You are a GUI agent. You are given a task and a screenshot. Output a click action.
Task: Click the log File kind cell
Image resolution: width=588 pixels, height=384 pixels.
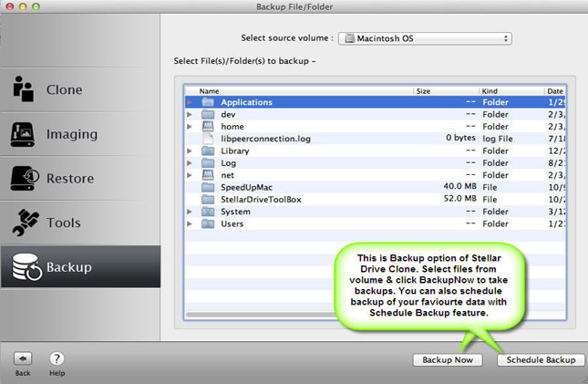[x=497, y=139]
